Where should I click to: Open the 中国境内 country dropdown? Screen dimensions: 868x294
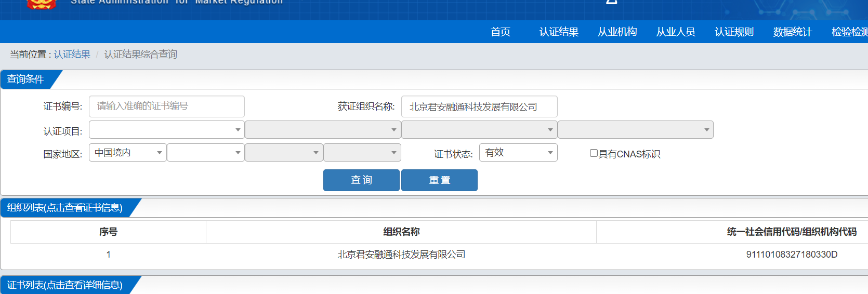128,153
